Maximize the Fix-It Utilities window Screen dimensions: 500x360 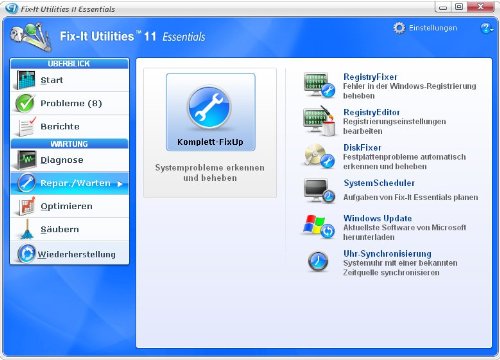click(459, 7)
